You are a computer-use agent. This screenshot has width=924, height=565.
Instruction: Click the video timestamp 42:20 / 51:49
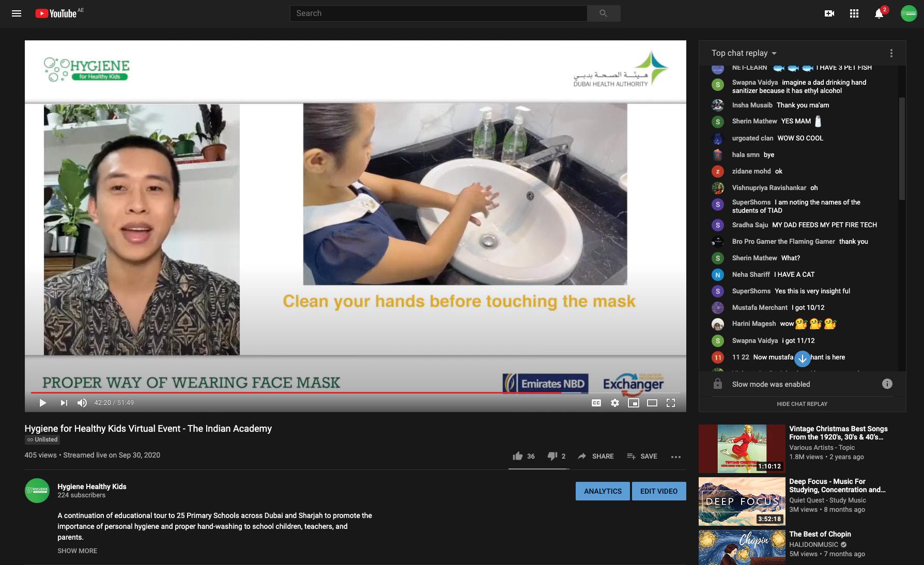click(114, 403)
